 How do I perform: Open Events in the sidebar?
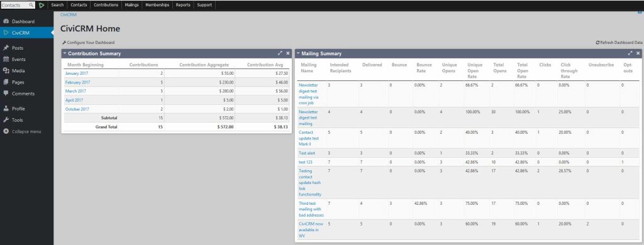click(x=18, y=60)
